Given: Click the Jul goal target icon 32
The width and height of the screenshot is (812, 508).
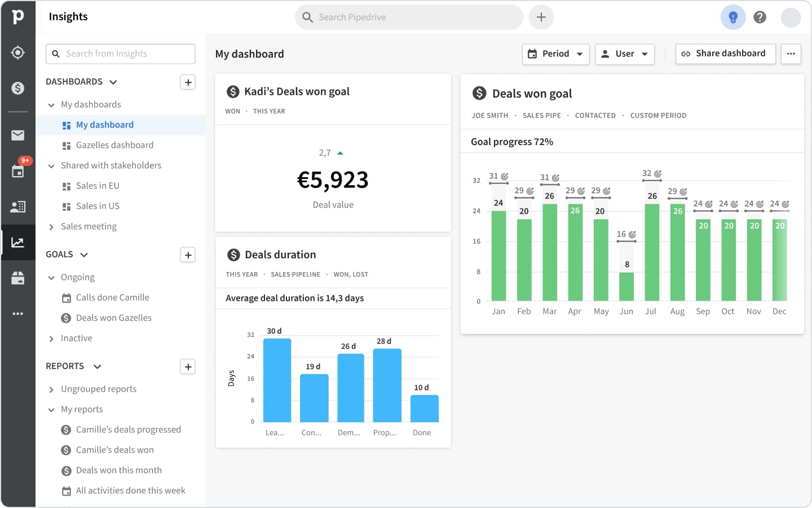Looking at the screenshot, I should 657,174.
